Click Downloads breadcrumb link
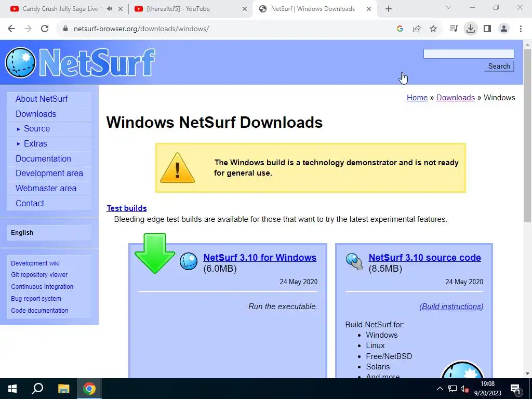 point(455,98)
